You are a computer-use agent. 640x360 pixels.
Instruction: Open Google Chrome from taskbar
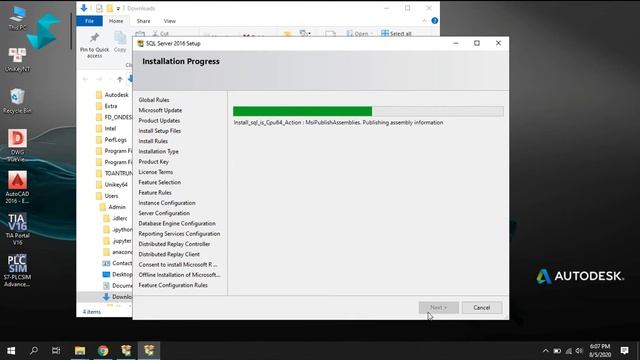pos(103,351)
